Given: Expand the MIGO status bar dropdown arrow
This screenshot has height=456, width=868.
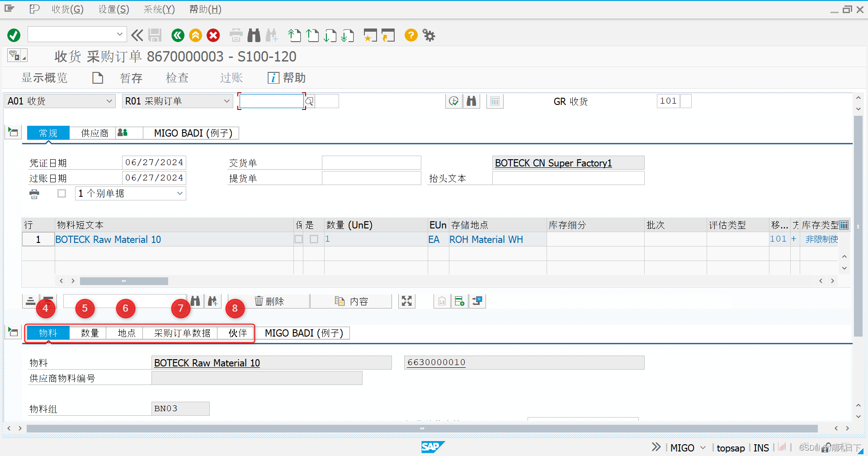Looking at the screenshot, I should 703,448.
